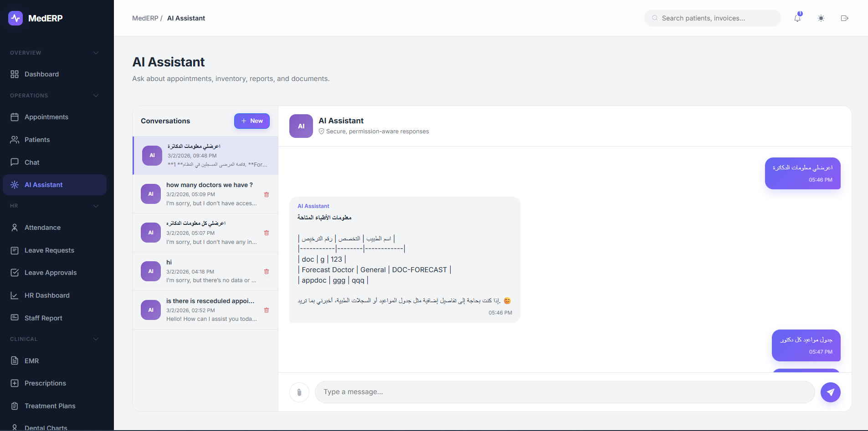Viewport: 868px width, 431px height.
Task: Collapse the HR sidebar section
Action: [x=96, y=206]
